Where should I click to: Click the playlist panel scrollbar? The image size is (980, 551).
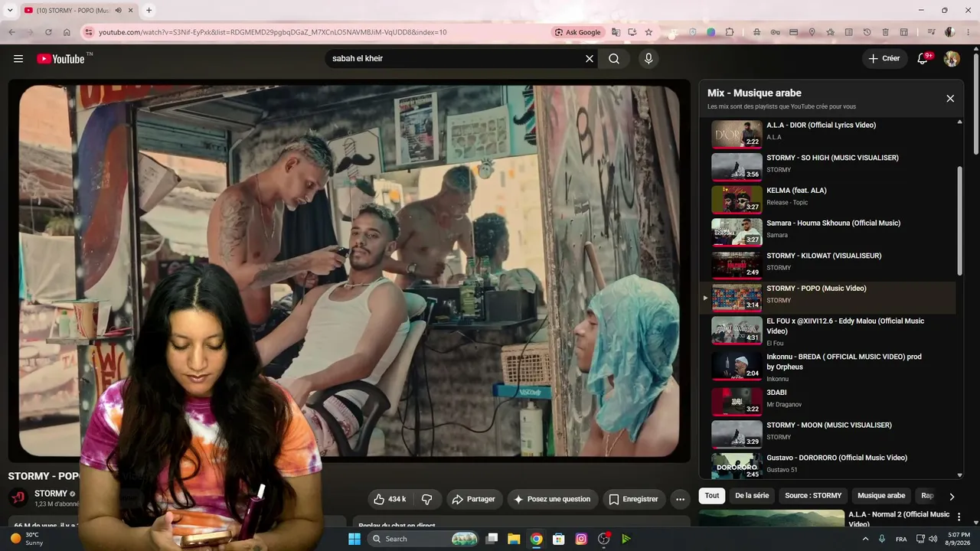click(x=960, y=222)
